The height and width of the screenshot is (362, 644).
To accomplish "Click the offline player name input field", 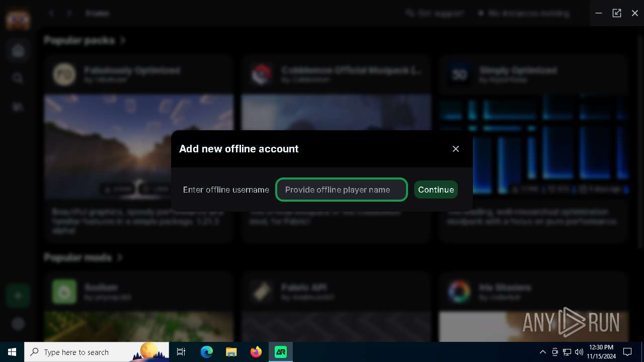I will [342, 190].
